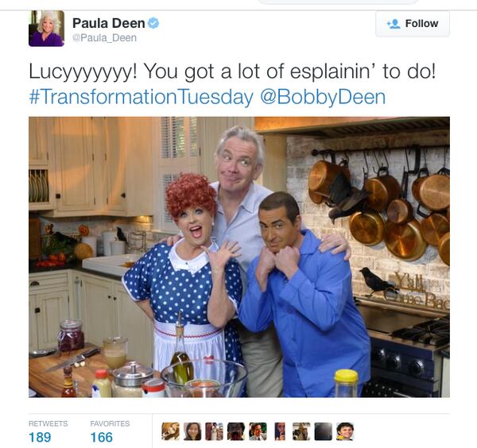Click the dark gray eighth avatar
The height and width of the screenshot is (448, 477).
(323, 431)
